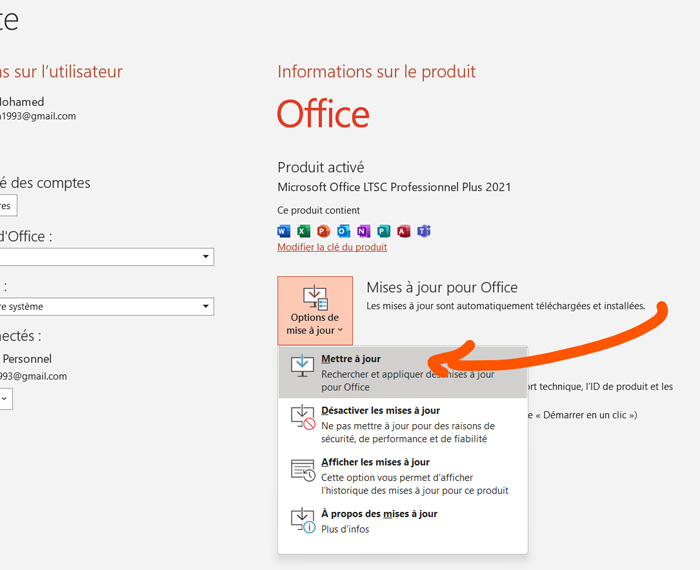Click the Mises à jour pour Office heading
This screenshot has width=700, height=570.
[442, 287]
